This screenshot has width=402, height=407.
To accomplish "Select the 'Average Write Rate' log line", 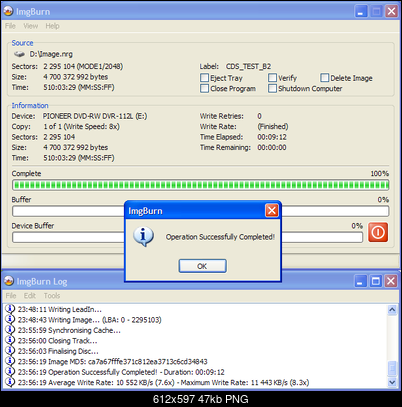I will [163, 382].
